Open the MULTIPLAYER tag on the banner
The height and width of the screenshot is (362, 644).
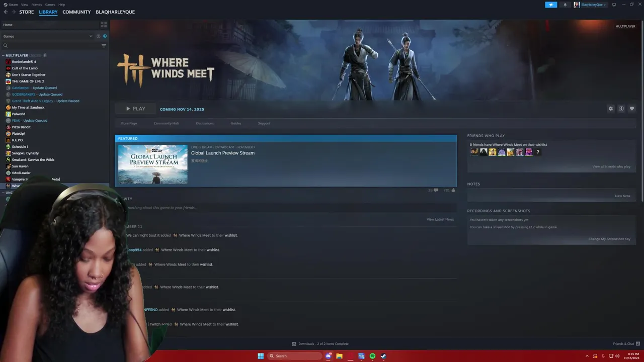[x=625, y=26]
